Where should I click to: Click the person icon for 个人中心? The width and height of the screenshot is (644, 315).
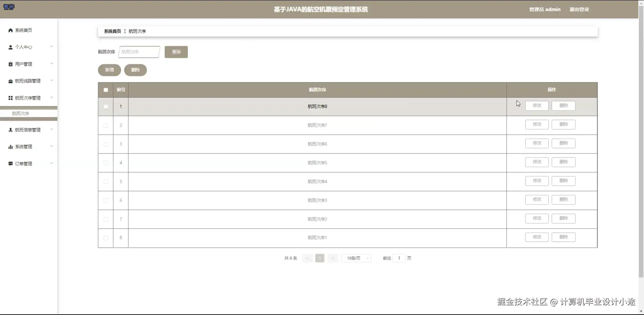click(x=10, y=47)
